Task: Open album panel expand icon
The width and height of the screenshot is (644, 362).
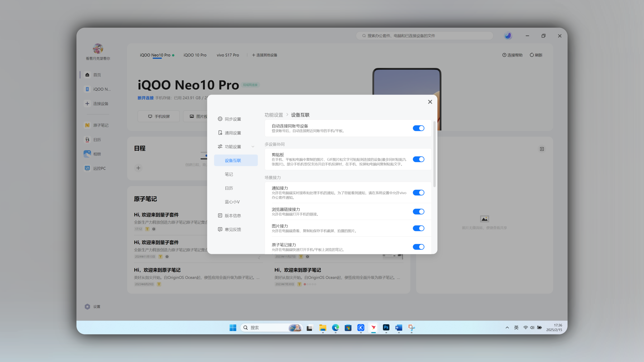Action: (542, 149)
